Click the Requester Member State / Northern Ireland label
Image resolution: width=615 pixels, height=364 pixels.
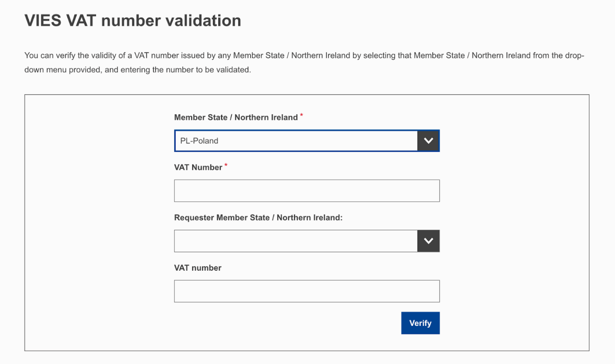point(258,217)
